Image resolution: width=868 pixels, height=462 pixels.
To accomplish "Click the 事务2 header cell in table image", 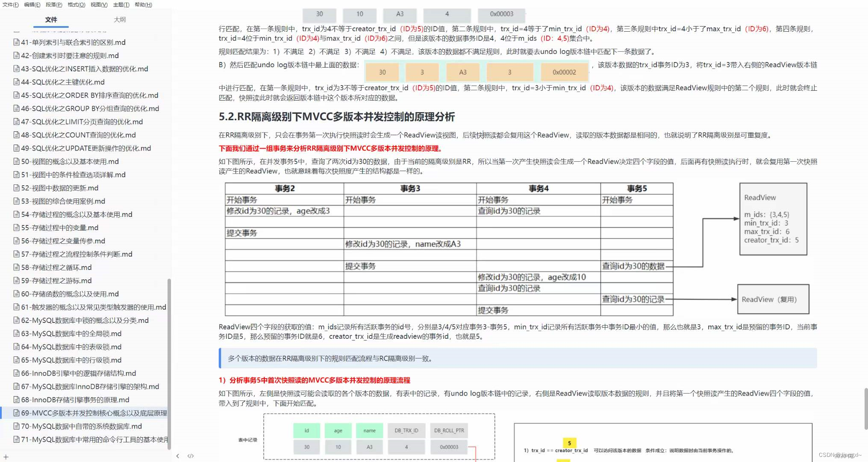I will coord(285,189).
